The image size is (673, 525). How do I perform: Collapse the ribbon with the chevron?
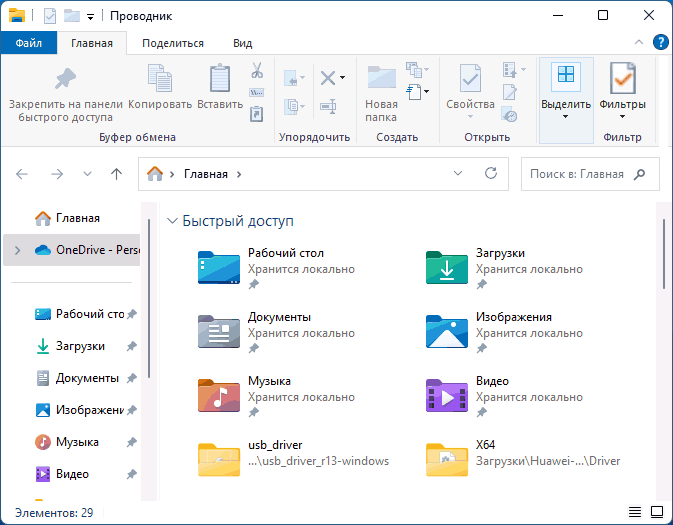[x=639, y=42]
